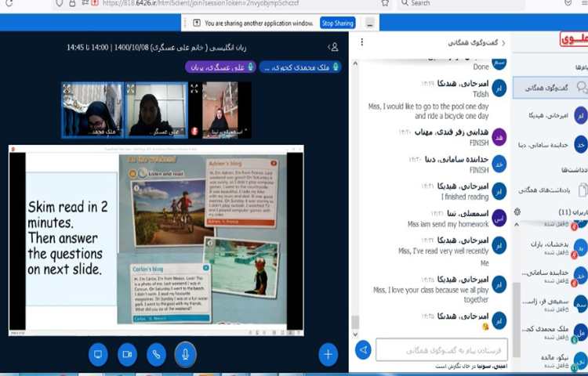Toggle the share webcam button
This screenshot has height=376, width=588.
(127, 354)
